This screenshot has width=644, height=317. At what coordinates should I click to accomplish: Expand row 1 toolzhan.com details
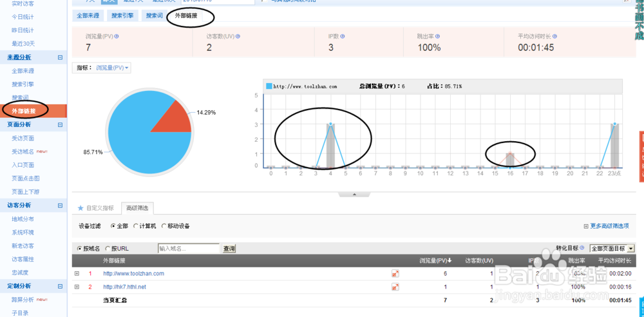(x=77, y=273)
